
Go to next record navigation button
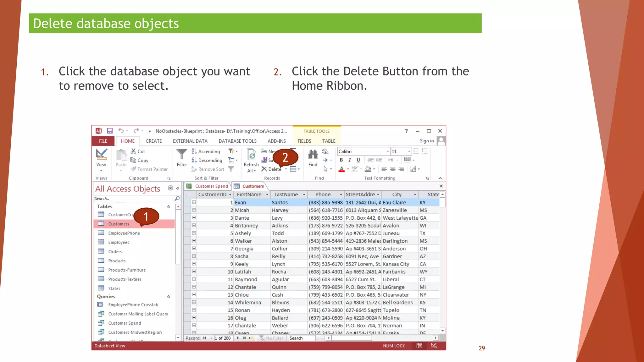click(x=238, y=338)
